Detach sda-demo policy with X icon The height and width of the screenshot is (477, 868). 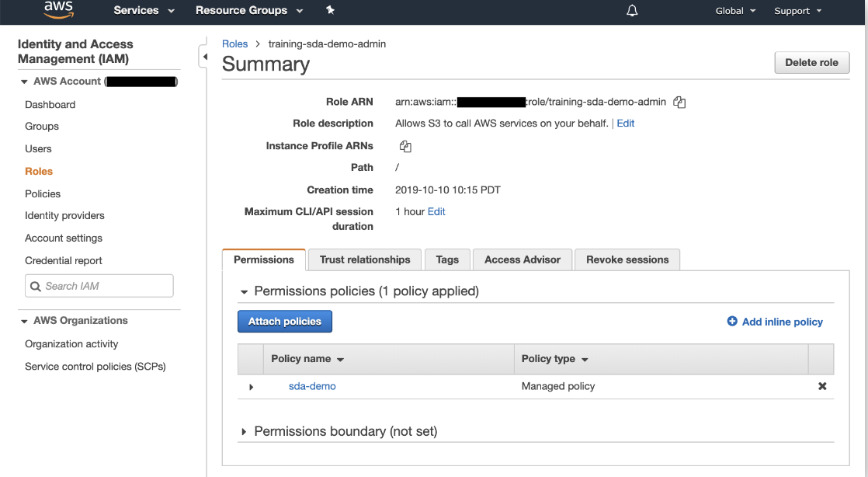point(822,386)
